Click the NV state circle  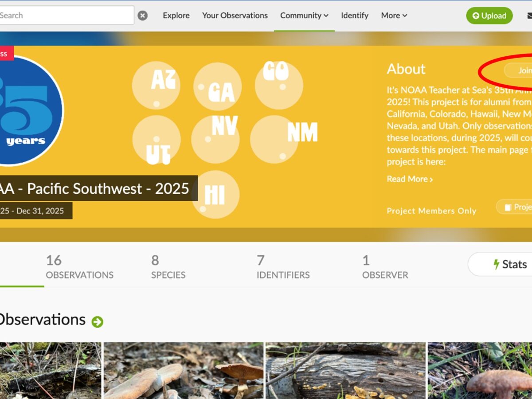point(215,139)
